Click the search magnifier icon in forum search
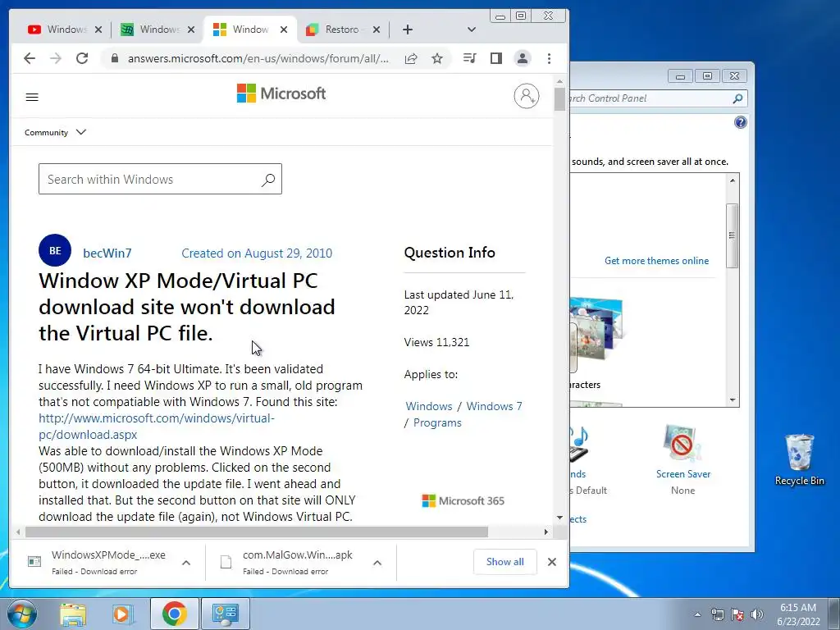840x630 pixels. [x=268, y=180]
